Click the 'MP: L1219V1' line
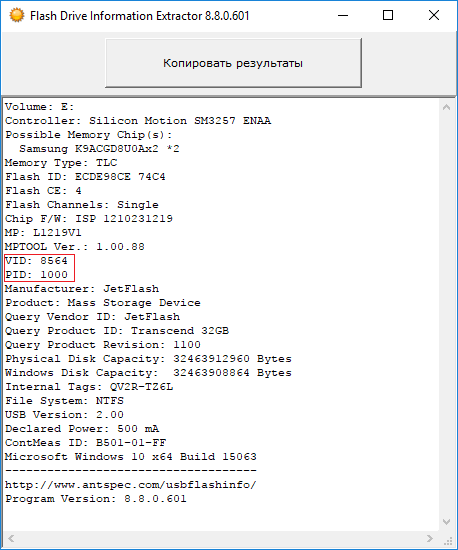The image size is (458, 550). 43,233
